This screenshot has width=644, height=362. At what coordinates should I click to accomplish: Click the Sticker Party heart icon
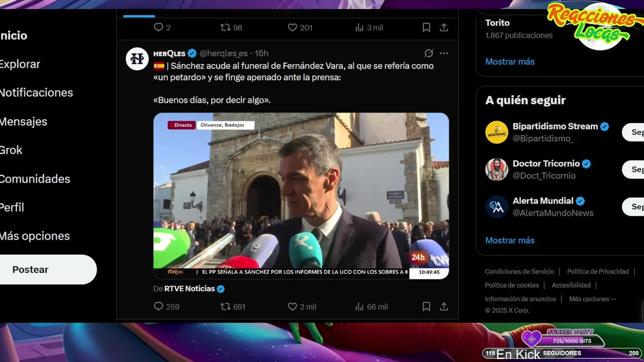tap(531, 339)
